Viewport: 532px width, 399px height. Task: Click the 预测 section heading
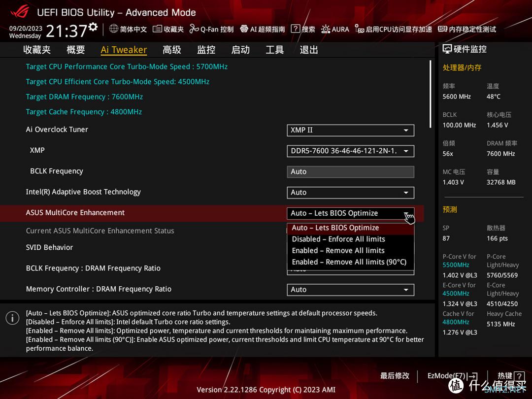(450, 209)
